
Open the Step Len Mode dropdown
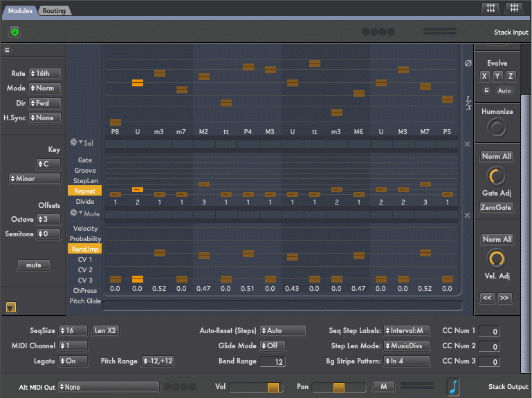(407, 345)
